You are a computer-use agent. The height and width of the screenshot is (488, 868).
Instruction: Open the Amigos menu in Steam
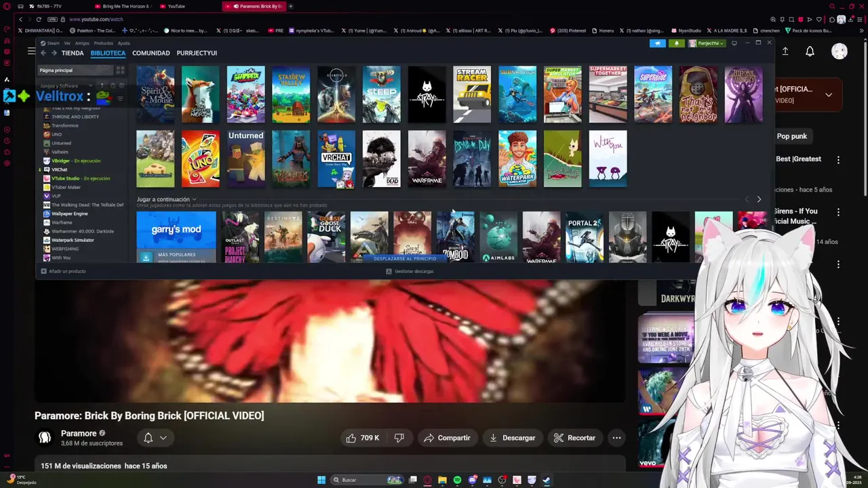[82, 43]
